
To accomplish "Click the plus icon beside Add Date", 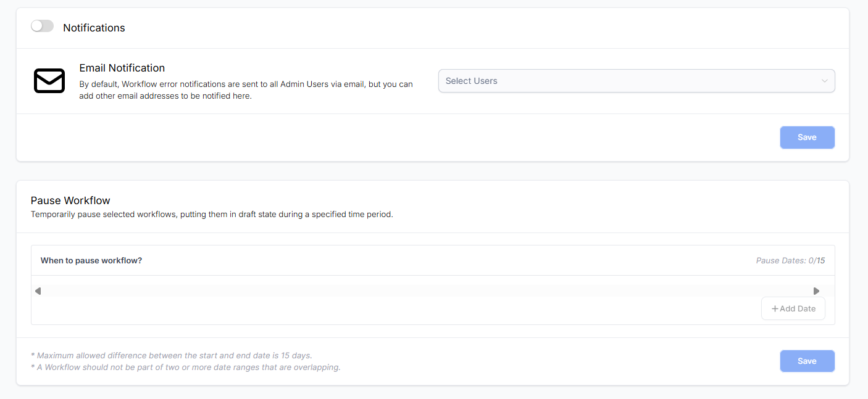I will pyautogui.click(x=775, y=308).
